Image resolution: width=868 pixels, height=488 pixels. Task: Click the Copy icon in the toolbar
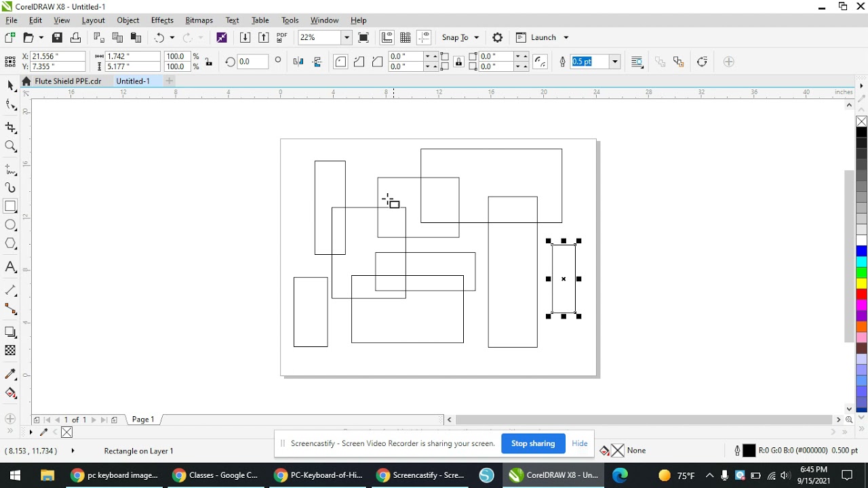pos(117,37)
